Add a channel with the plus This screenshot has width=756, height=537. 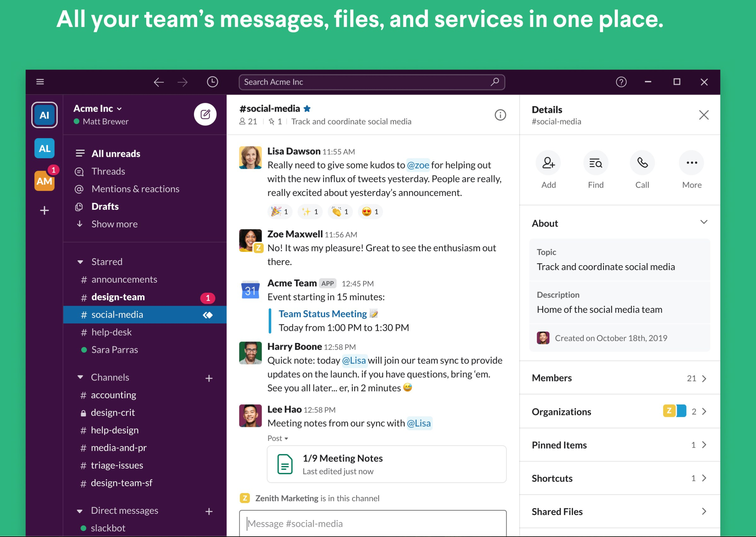pyautogui.click(x=209, y=378)
